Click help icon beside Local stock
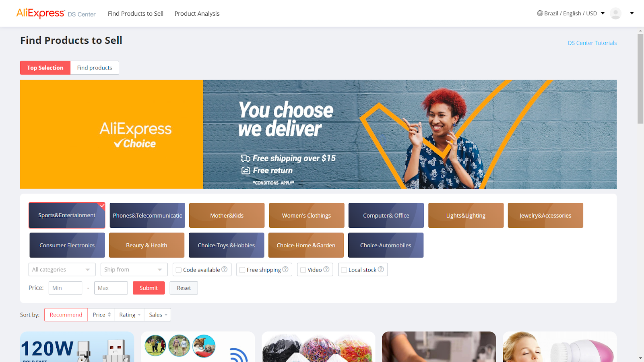Screen dimensions: 644x362 [x=381, y=269]
